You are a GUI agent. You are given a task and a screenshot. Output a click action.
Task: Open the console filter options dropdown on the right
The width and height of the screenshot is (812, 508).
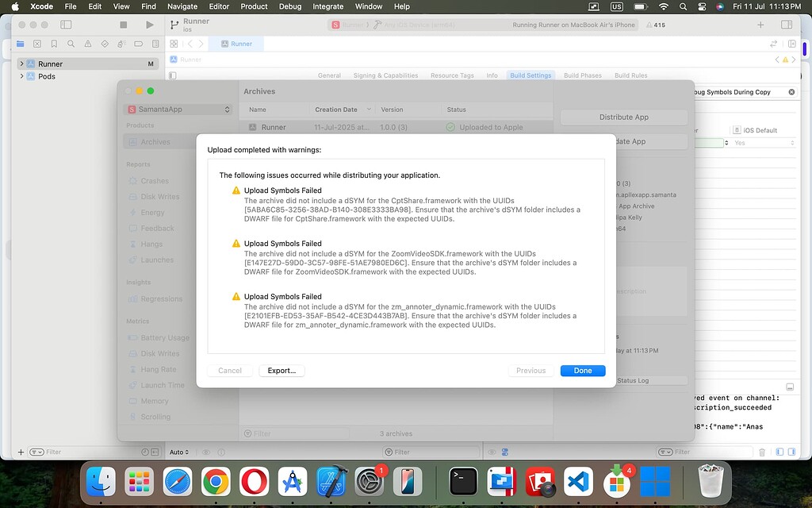pyautogui.click(x=665, y=452)
